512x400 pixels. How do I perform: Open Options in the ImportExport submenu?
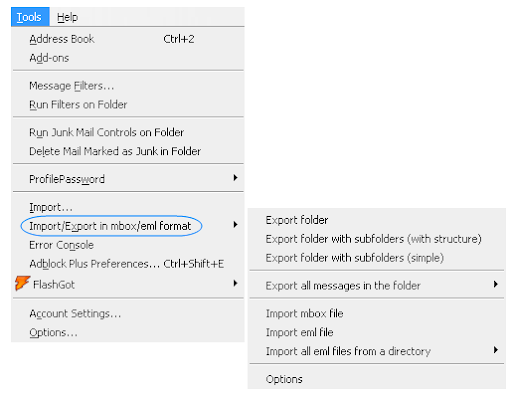point(377,379)
